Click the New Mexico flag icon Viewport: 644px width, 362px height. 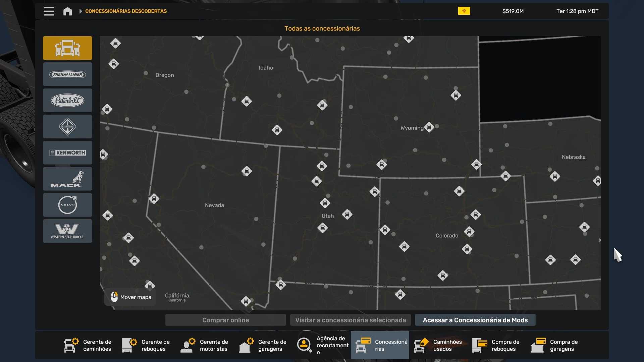[x=464, y=11]
